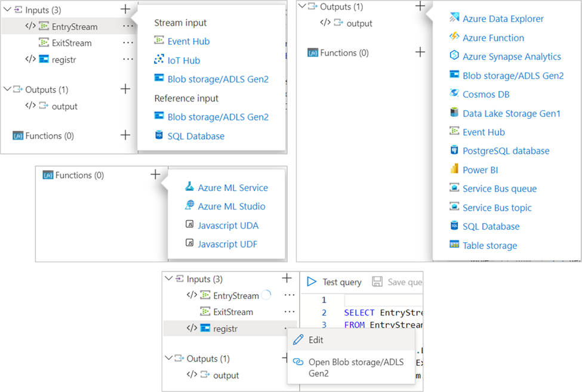Click the SQL Database icon in the Reference input menu
Image resolution: width=582 pixels, height=392 pixels.
(159, 135)
